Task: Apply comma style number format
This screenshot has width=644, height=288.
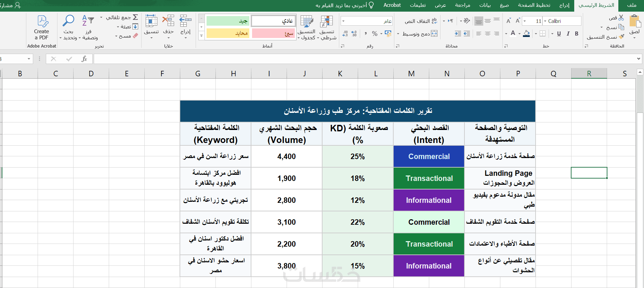Action: coord(366,34)
